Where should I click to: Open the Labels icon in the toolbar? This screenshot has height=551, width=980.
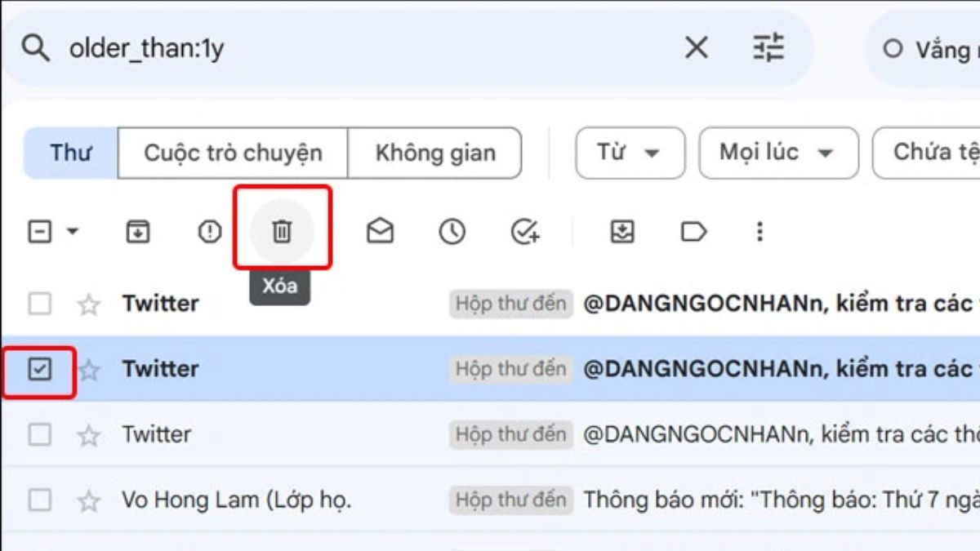(x=692, y=231)
